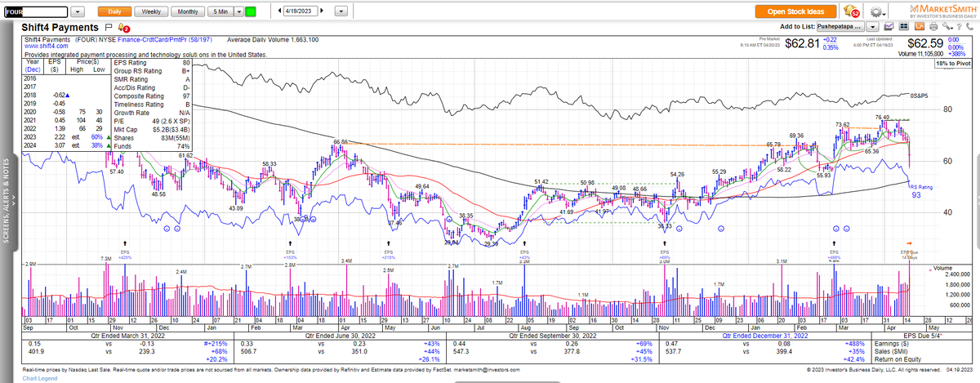Image resolution: width=980 pixels, height=383 pixels.
Task: Open the symbol history dropdown beside FOUR
Action: coord(77,12)
